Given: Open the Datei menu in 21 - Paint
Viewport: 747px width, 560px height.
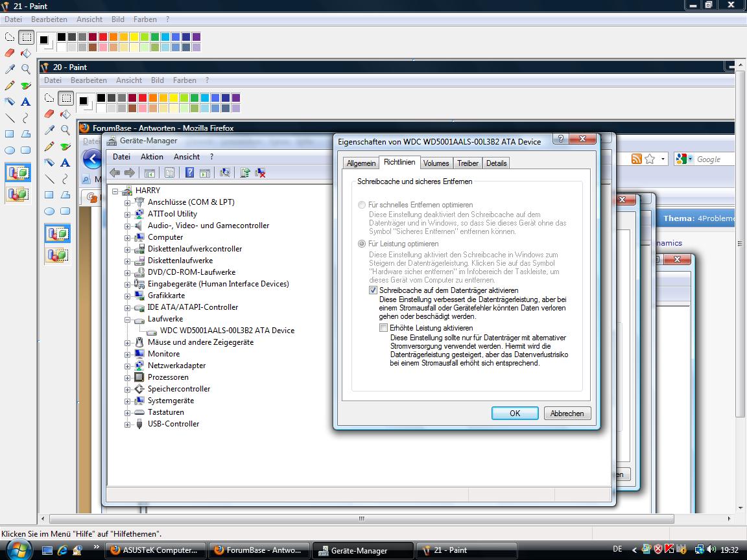Looking at the screenshot, I should 14,19.
